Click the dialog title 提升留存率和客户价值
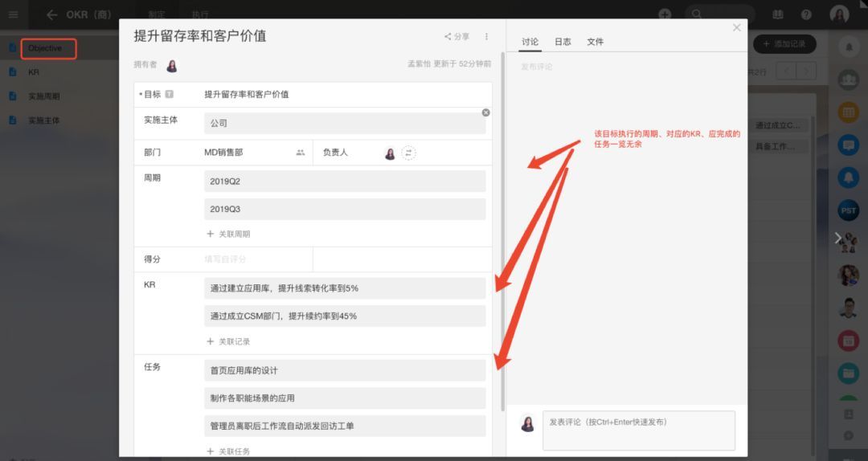 point(200,36)
